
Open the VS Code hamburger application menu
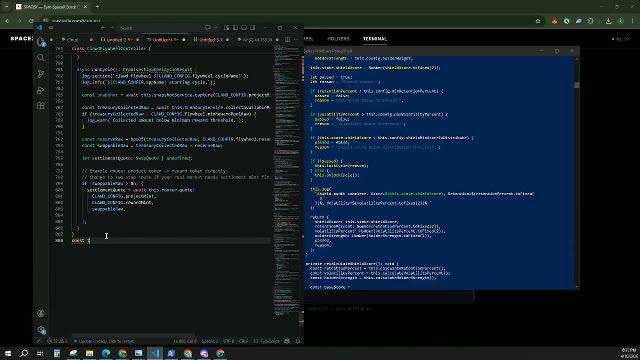click(51, 28)
